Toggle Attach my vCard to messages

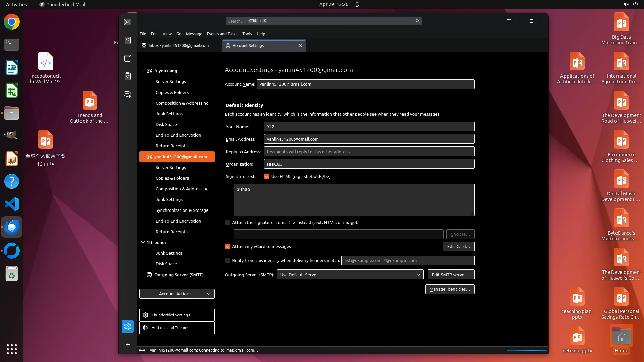pyautogui.click(x=228, y=246)
